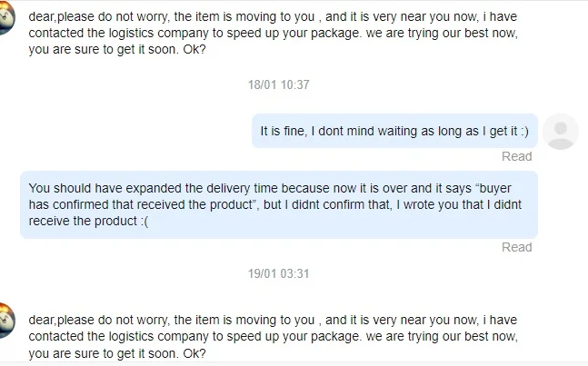Click Read status under "It is fine" message

tap(516, 156)
